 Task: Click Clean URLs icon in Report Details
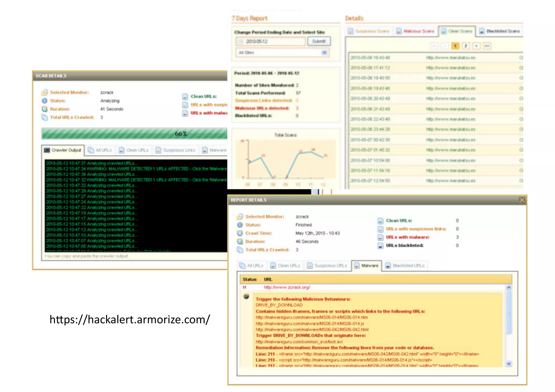coord(380,221)
